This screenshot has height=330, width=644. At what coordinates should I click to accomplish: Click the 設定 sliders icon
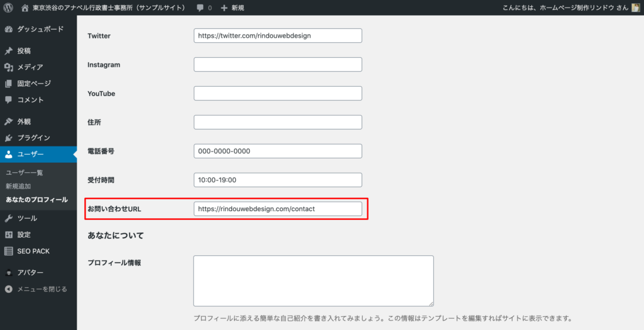[x=9, y=235]
